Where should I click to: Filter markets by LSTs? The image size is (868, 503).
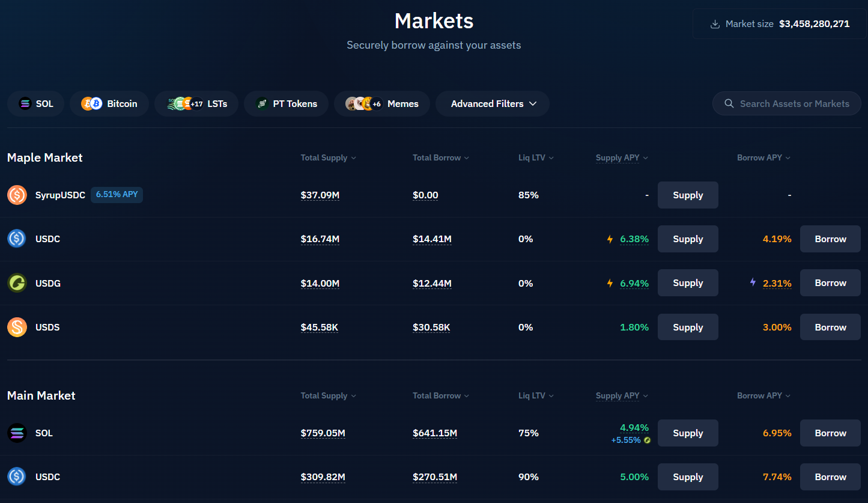(x=196, y=104)
